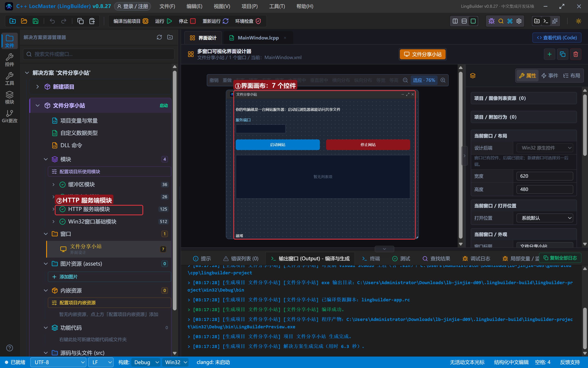The image size is (588, 368).
Task: Switch to the MainWindow.lcpp tab
Action: click(258, 38)
